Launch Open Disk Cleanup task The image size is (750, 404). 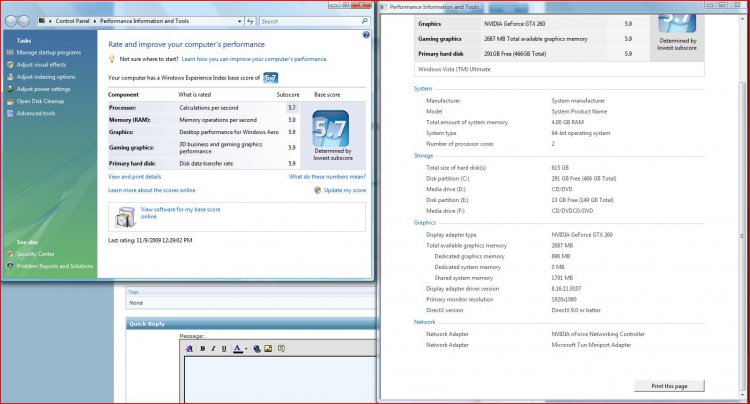(x=40, y=101)
